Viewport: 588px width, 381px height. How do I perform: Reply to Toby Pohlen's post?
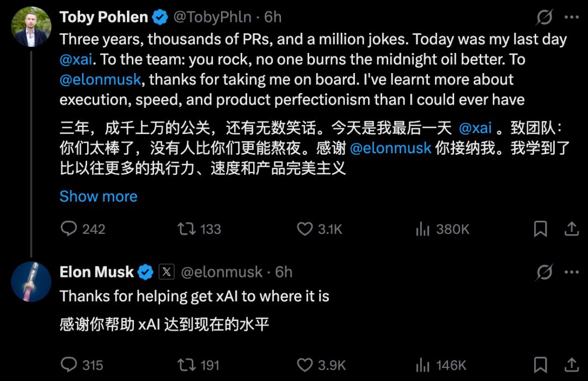point(69,229)
